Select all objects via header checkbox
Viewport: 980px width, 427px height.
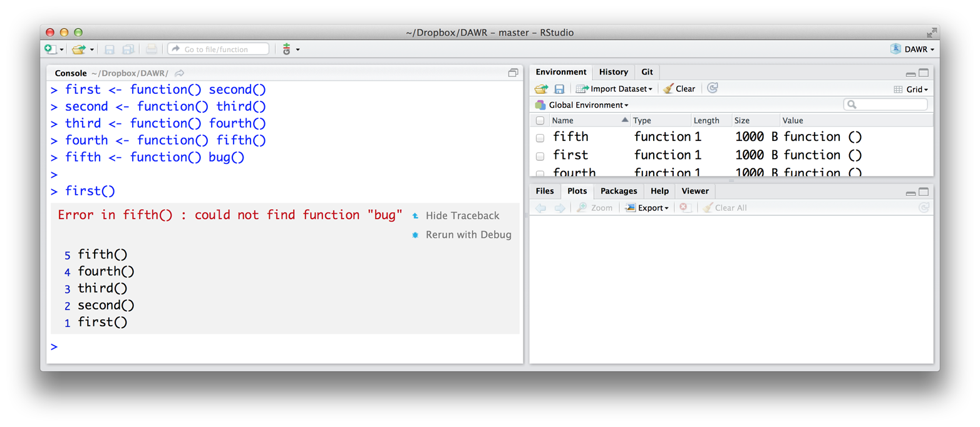click(540, 120)
